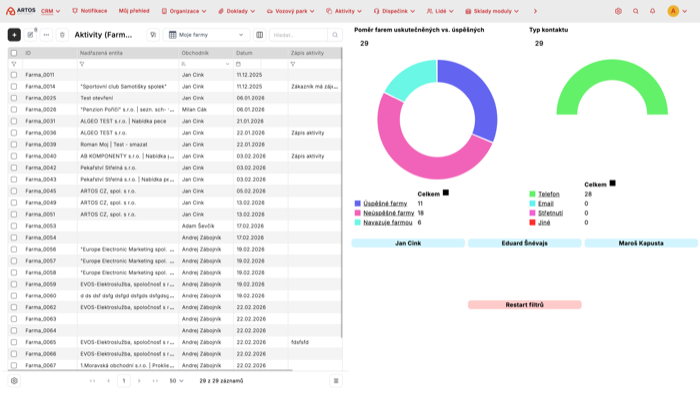The image size is (700, 393).
Task: Expand the Lidé menu
Action: click(440, 11)
